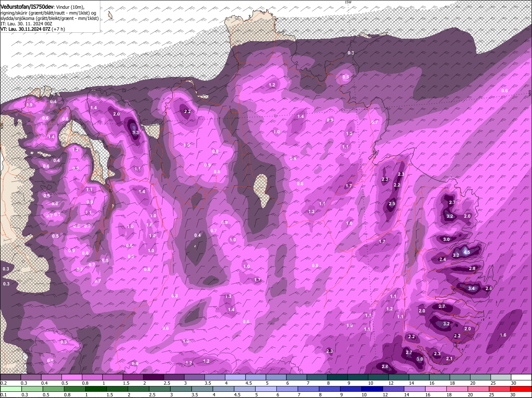Click the bright red lower swatch starting at 30

(x=521, y=389)
